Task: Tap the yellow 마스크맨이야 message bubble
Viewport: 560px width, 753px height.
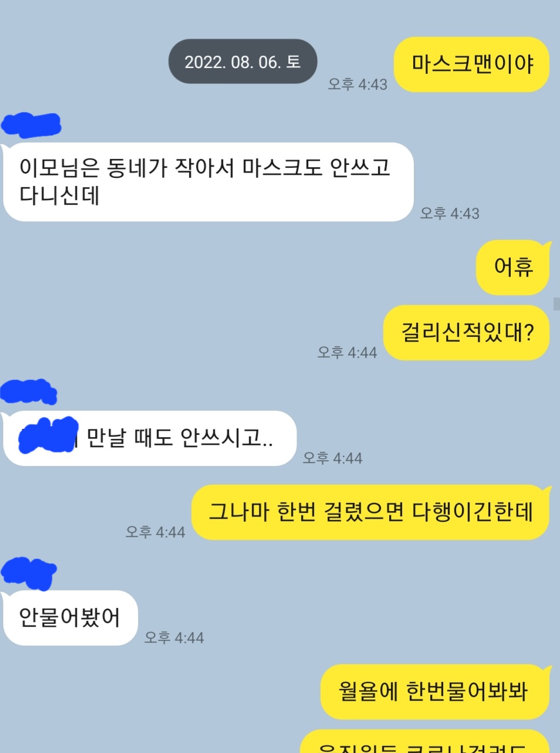Action: tap(471, 64)
